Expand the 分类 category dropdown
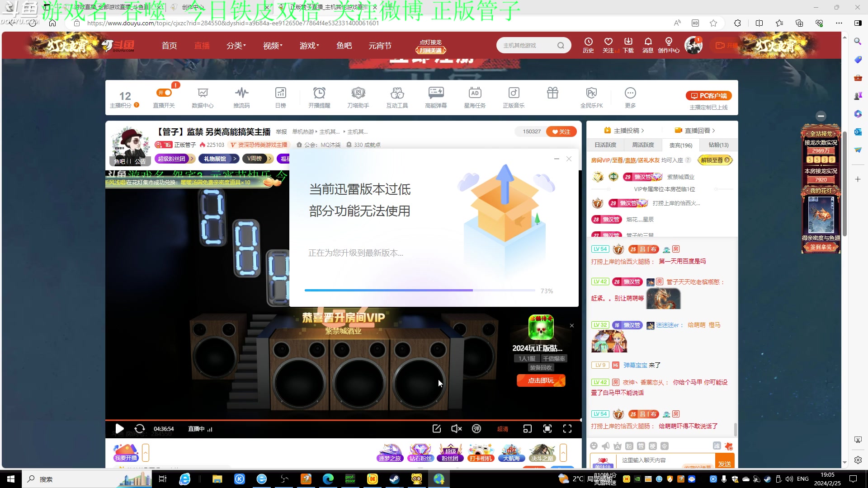Screen dimensions: 868x488 point(236,46)
